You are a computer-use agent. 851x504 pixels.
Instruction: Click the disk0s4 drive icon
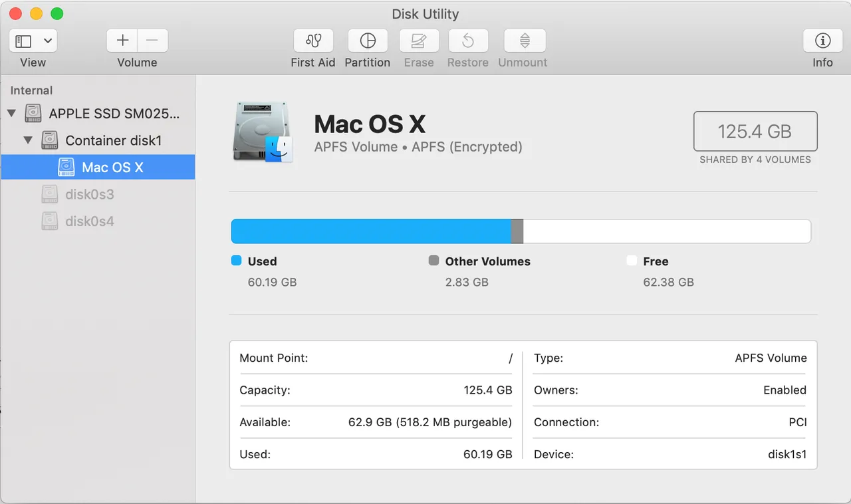pos(49,220)
